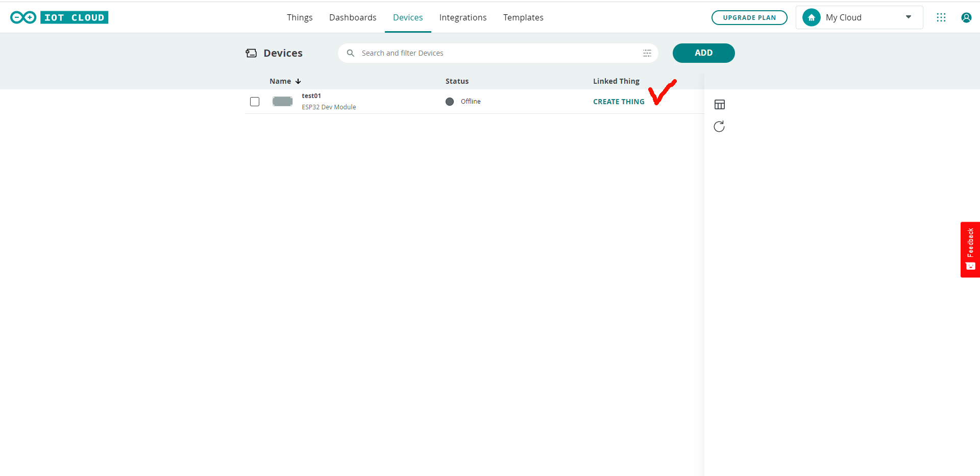The width and height of the screenshot is (980, 476).
Task: Click the test01 device board thumbnail
Action: (282, 102)
